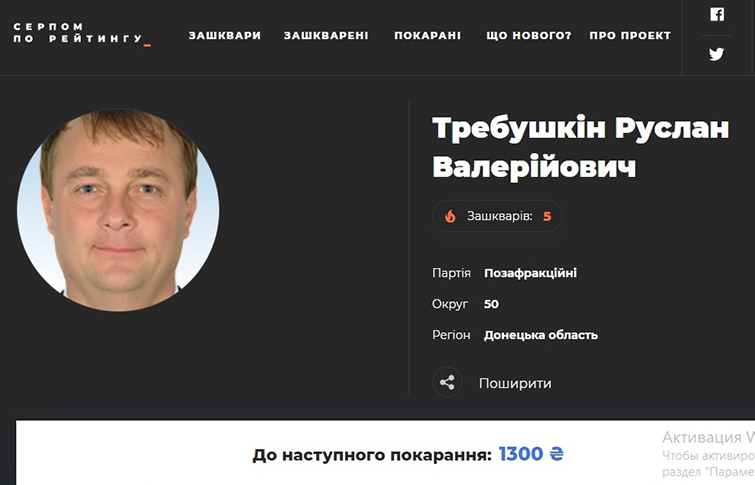The height and width of the screenshot is (485, 755).
Task: Open the Facebook page icon
Action: pyautogui.click(x=716, y=14)
